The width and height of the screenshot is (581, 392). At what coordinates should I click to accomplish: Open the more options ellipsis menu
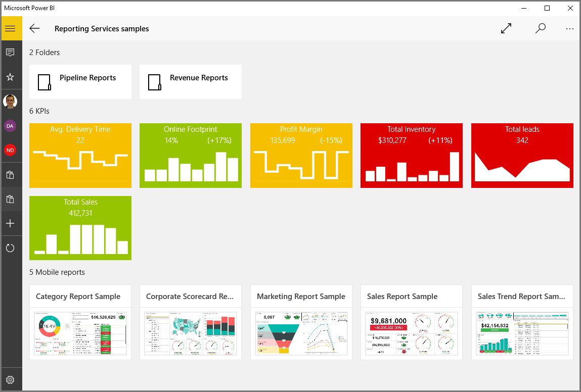coord(570,29)
